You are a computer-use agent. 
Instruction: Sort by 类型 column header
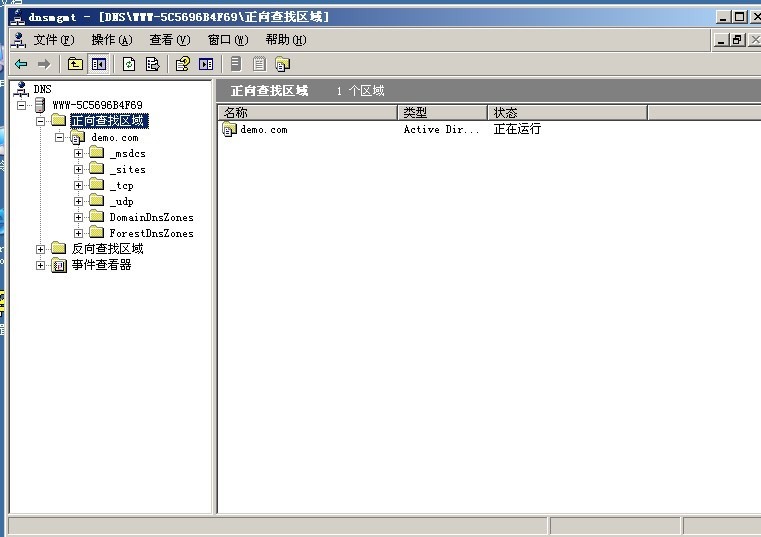tap(442, 113)
